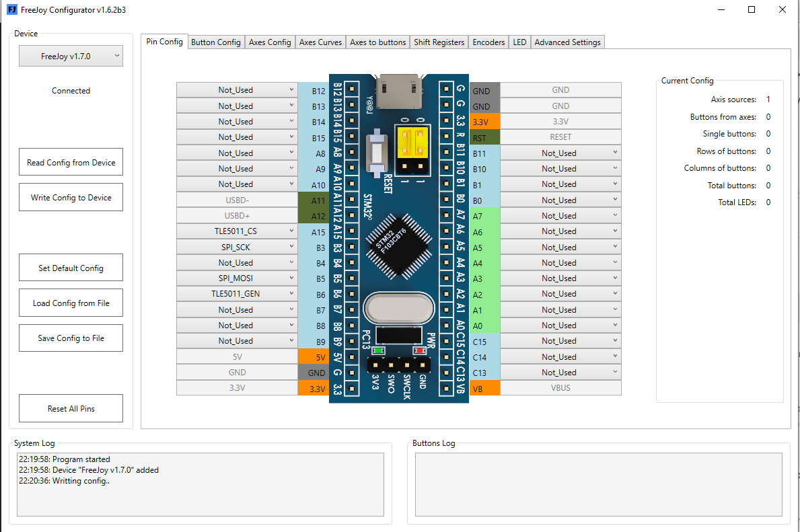Open the pin C14 function dropdown
This screenshot has height=532, width=800.
pyautogui.click(x=560, y=356)
